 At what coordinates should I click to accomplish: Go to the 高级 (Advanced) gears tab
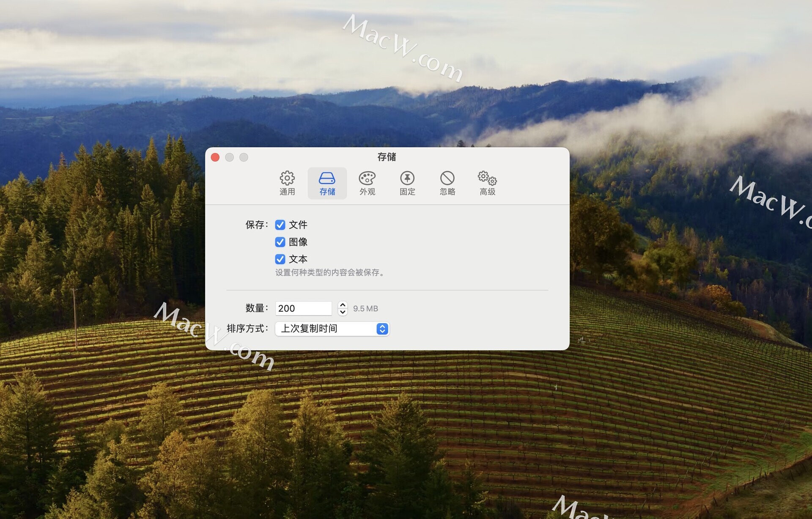[487, 183]
